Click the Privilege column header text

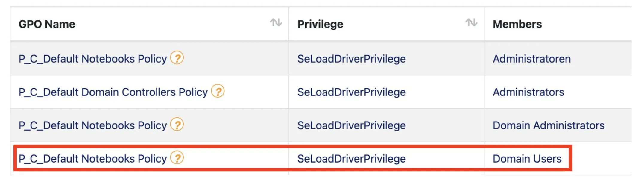click(320, 24)
